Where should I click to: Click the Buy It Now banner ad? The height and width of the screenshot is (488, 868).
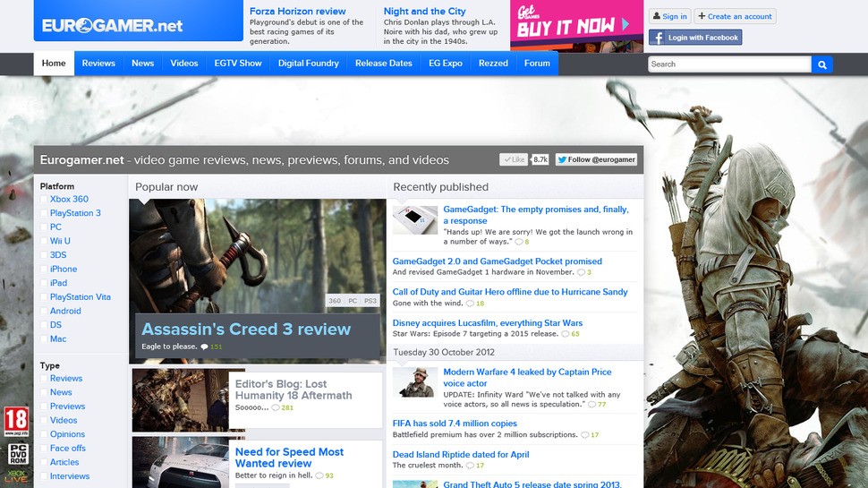point(576,26)
